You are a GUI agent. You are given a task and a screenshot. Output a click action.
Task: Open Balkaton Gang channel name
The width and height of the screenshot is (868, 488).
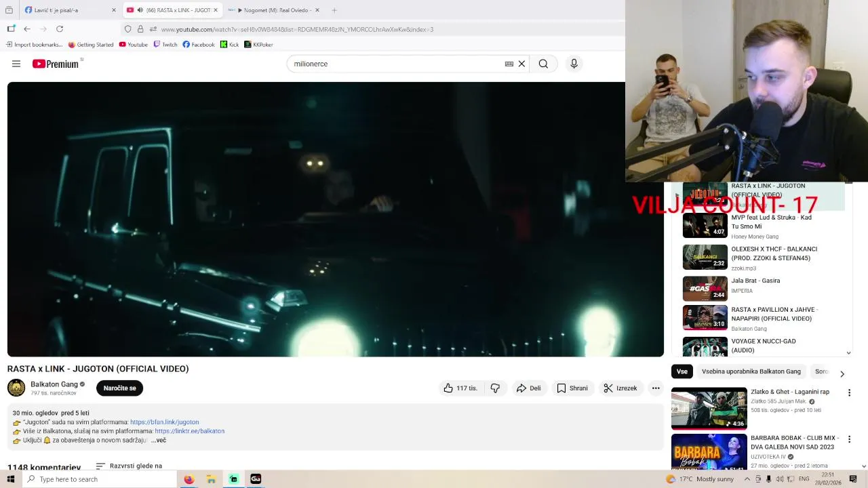click(54, 384)
